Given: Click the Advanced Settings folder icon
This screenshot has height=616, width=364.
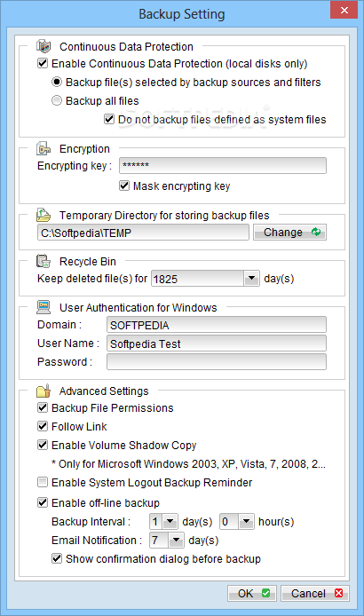Looking at the screenshot, I should 44,391.
